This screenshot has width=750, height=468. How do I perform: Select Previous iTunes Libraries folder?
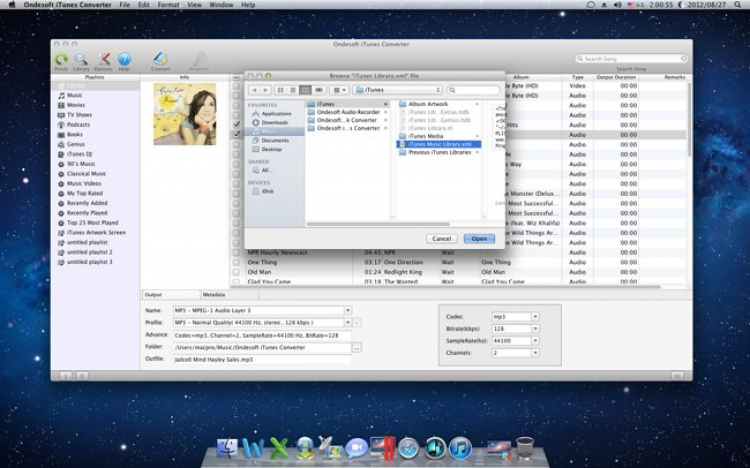pos(439,152)
